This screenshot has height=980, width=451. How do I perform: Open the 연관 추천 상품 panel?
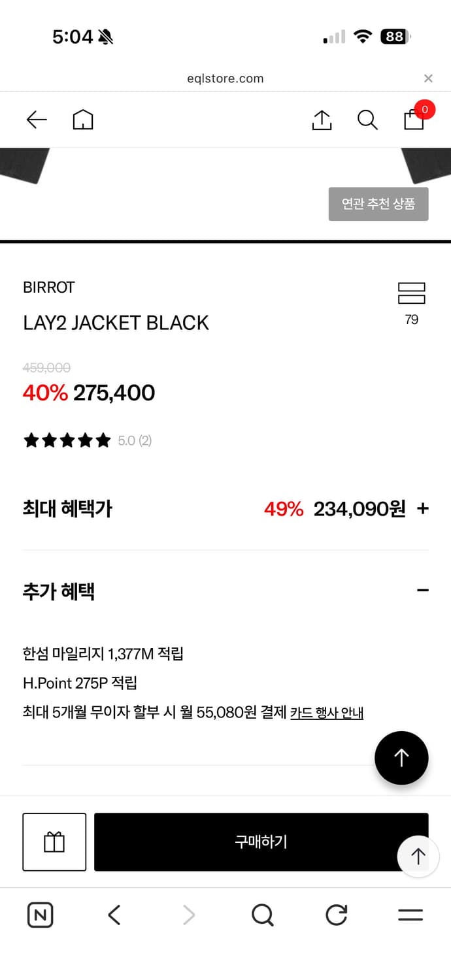click(378, 204)
